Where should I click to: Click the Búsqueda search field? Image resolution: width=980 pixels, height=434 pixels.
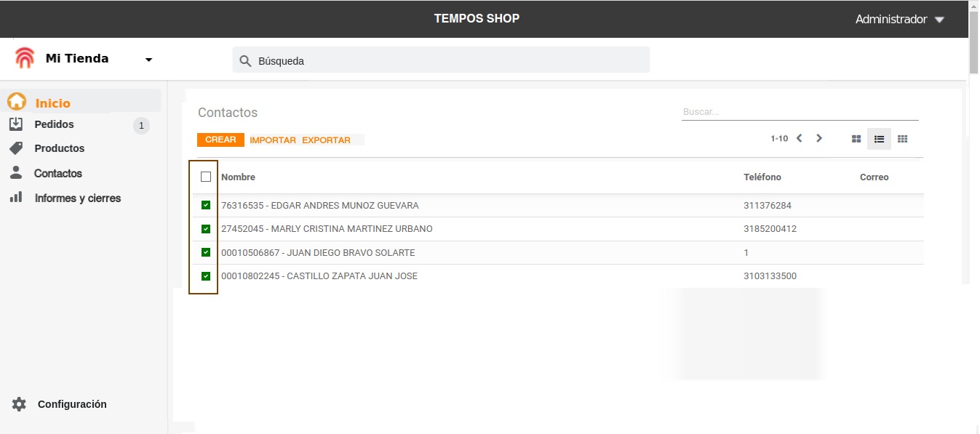coord(441,60)
